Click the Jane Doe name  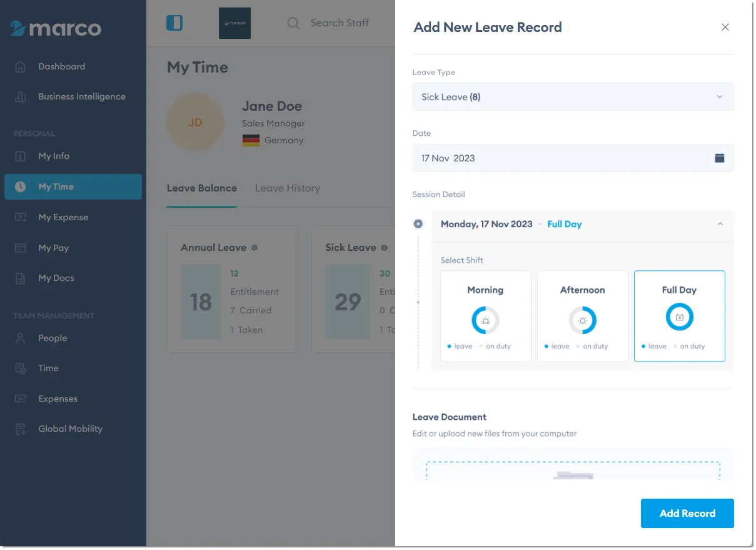pyautogui.click(x=272, y=106)
